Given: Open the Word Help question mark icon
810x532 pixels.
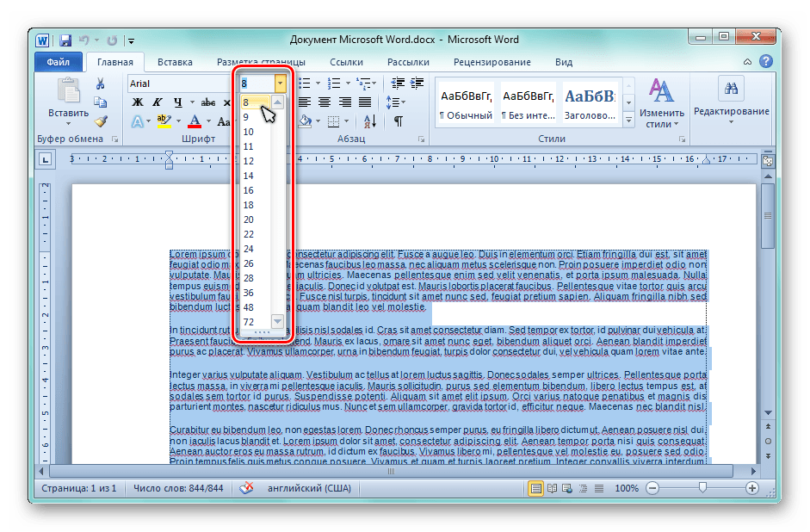Looking at the screenshot, I should coord(766,62).
